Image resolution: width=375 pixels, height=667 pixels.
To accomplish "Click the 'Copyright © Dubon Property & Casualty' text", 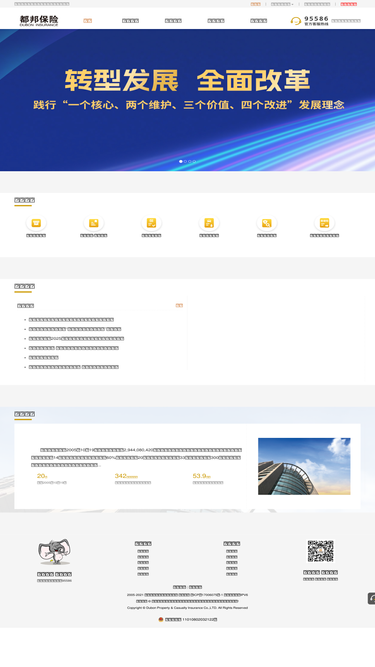I will coord(187,608).
